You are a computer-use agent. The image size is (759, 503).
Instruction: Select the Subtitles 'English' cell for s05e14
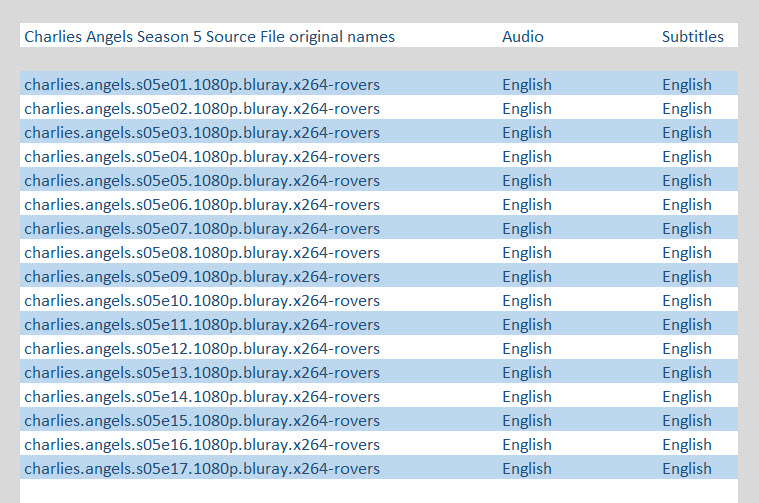click(x=687, y=397)
